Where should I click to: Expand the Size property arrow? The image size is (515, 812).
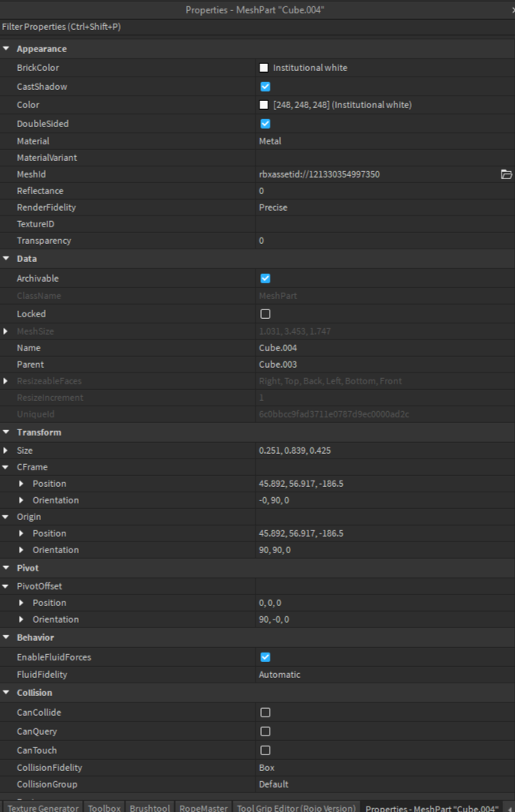6,450
